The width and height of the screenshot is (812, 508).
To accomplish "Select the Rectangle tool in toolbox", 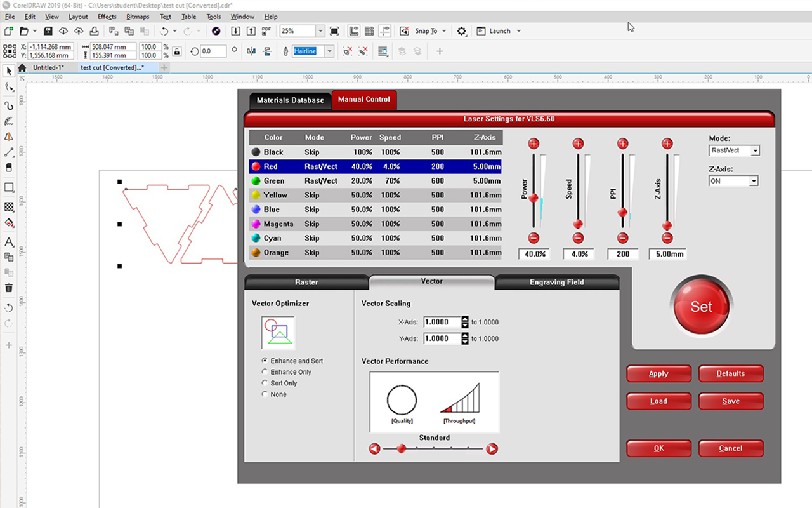I will pyautogui.click(x=9, y=187).
